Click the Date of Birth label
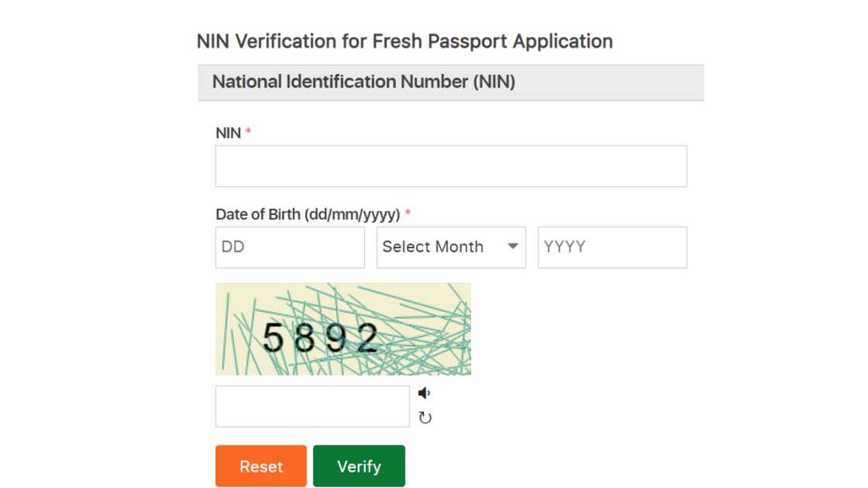 308,214
